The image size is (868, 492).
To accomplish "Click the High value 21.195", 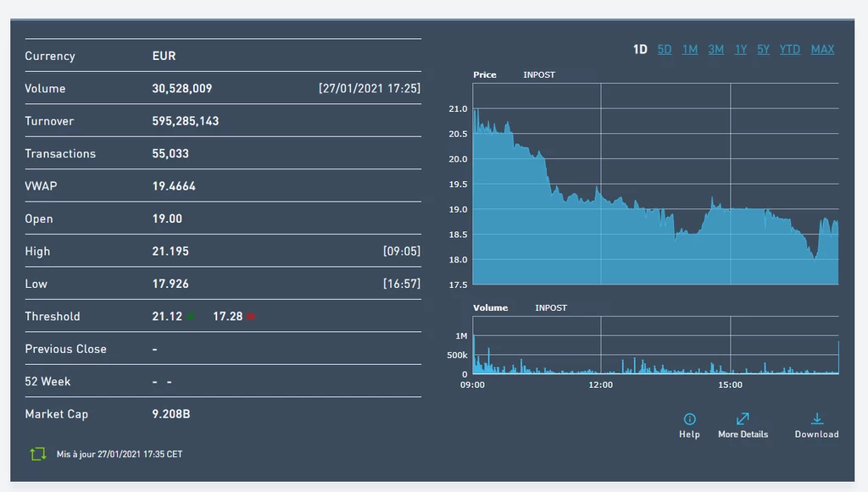I will (x=170, y=252).
